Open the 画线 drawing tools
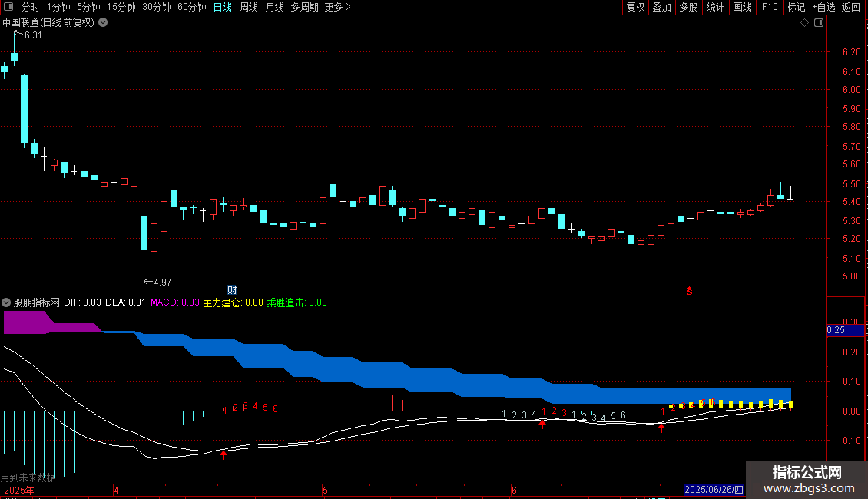868x499 pixels. (x=742, y=7)
